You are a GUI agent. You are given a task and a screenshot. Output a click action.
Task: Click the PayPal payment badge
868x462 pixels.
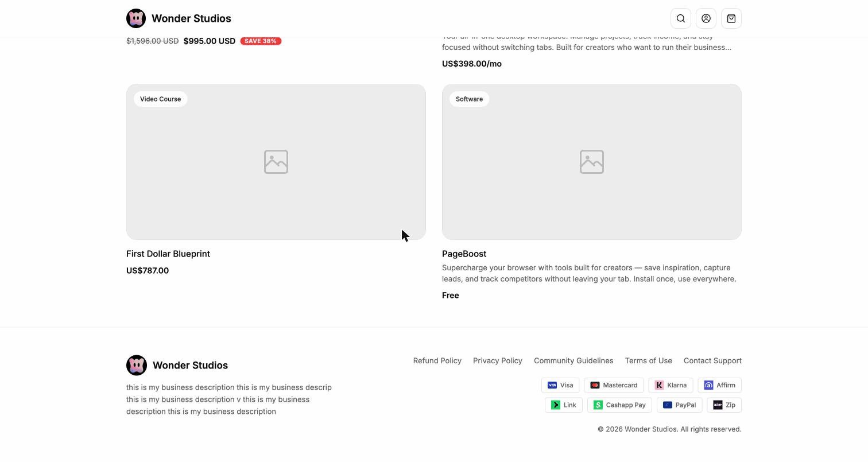[680, 405]
